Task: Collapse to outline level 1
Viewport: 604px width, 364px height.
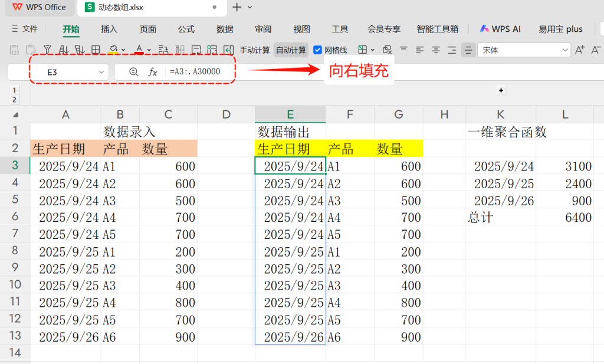Action: (14, 90)
